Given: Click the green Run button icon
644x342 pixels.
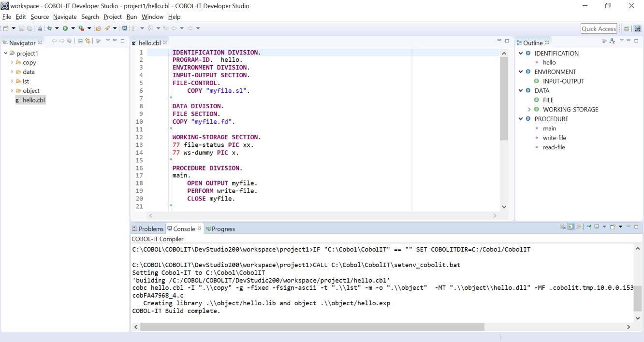Looking at the screenshot, I should coord(65,28).
